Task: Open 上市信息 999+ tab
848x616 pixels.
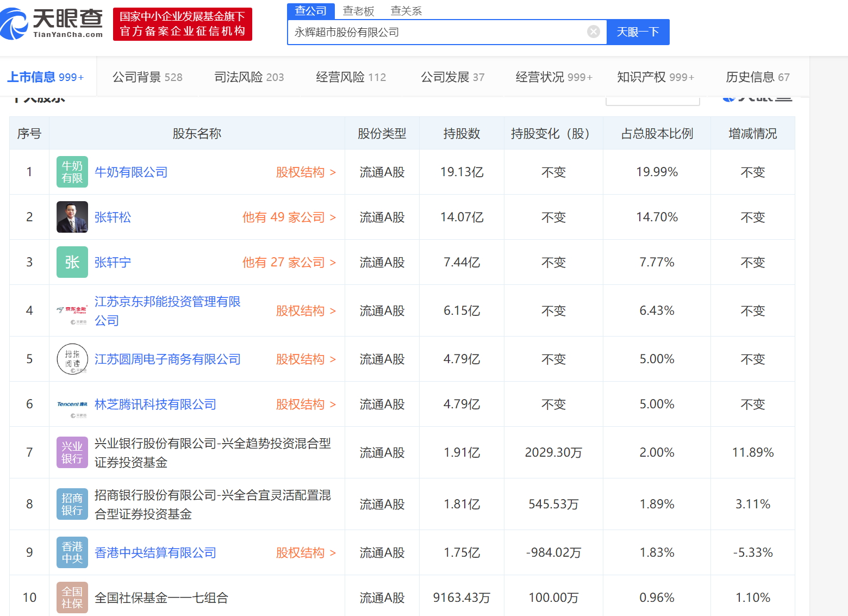Action: [x=46, y=77]
